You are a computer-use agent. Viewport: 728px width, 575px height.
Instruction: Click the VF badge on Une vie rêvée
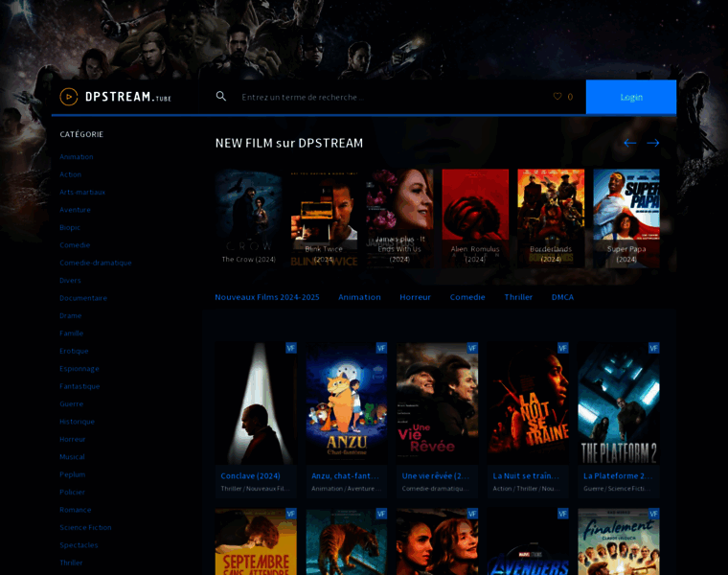point(472,348)
